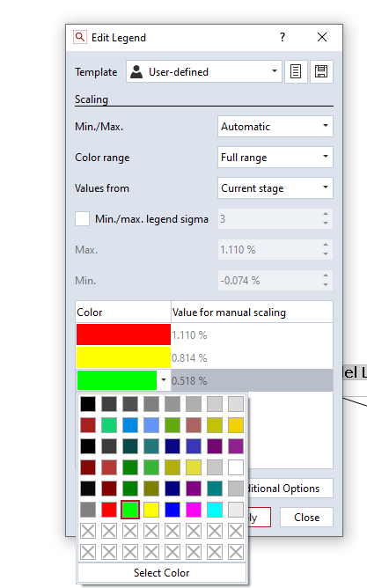
Task: Click the yellow 0.814 % legend color bar
Action: click(123, 357)
